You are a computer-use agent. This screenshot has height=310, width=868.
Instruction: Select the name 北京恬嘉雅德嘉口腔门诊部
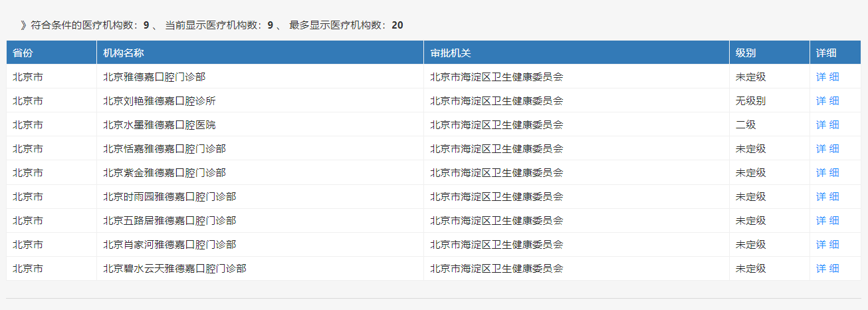click(x=164, y=148)
